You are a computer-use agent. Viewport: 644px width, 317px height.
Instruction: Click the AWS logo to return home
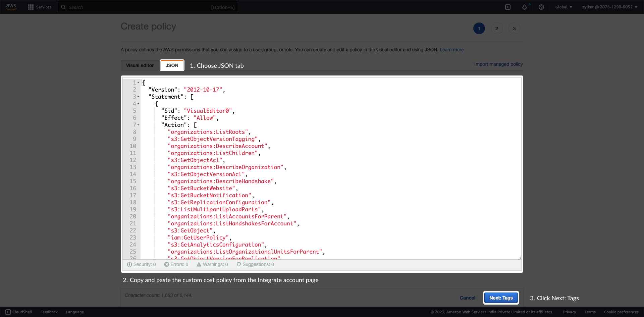(11, 7)
